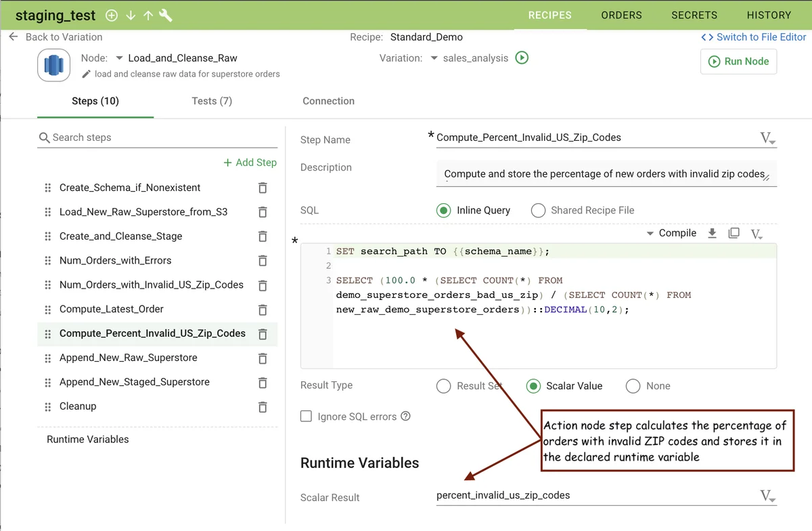Viewport: 812px width, 531px height.
Task: Click the plus circle icon next to staging_test
Action: 112,14
